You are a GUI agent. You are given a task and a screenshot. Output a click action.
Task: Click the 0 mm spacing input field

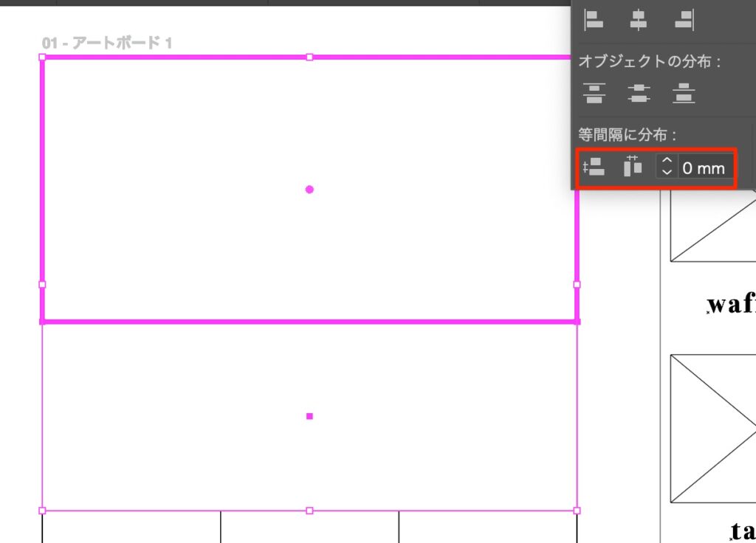pyautogui.click(x=704, y=168)
